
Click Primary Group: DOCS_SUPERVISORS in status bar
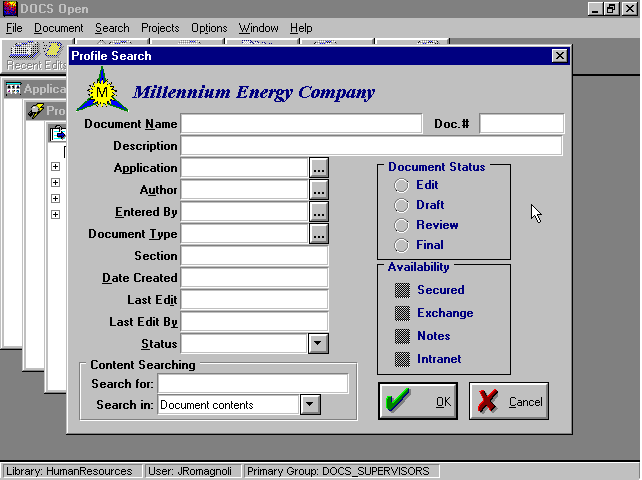click(x=341, y=471)
